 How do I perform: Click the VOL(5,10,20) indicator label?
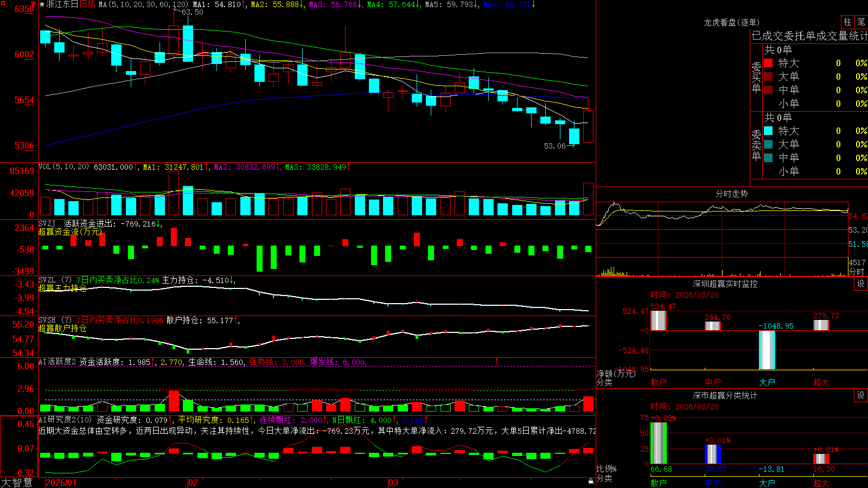click(63, 166)
